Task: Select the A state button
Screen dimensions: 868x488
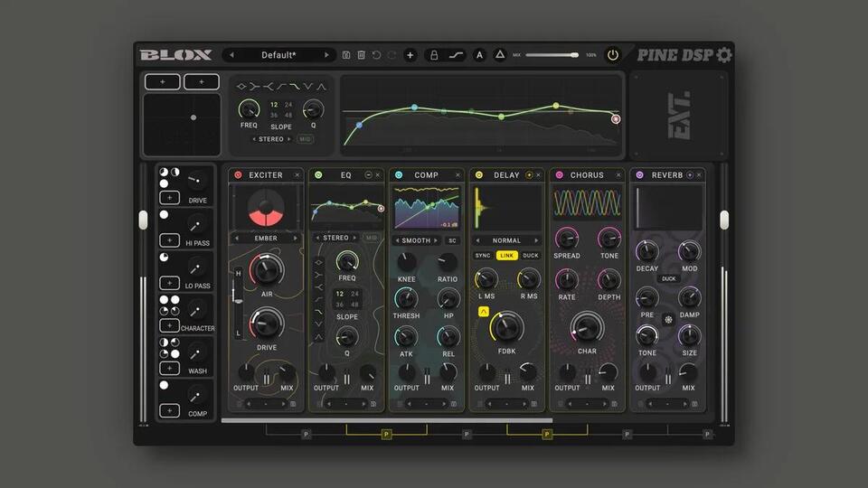Action: (x=479, y=55)
